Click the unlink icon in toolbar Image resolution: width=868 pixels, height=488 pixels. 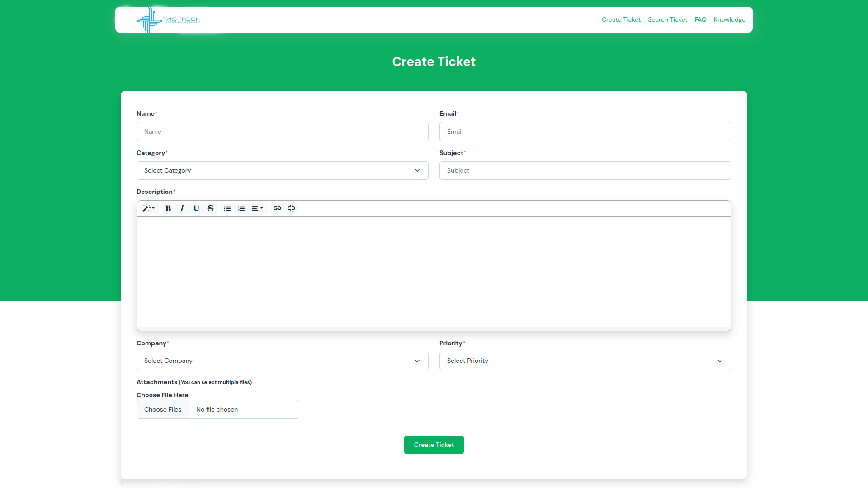[291, 208]
